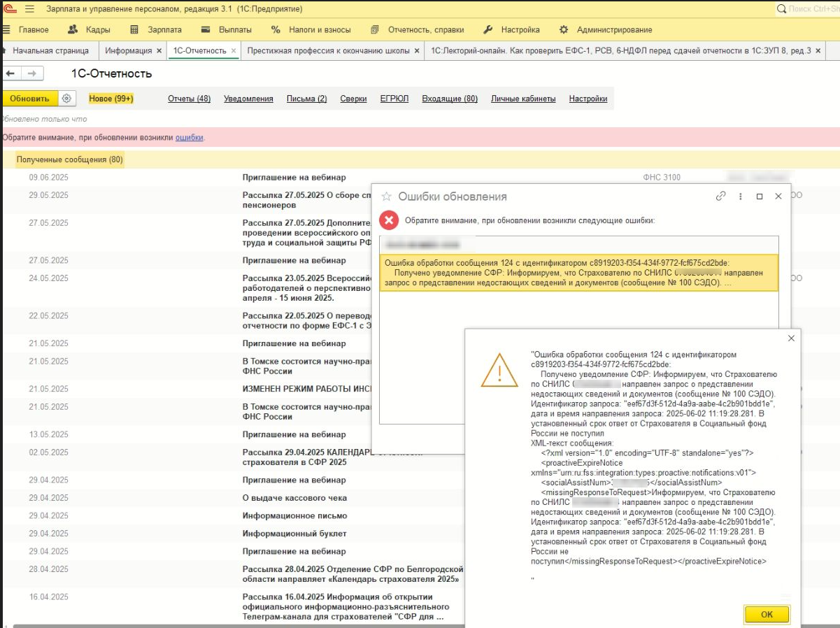Open the Выплаты section

coord(225,30)
